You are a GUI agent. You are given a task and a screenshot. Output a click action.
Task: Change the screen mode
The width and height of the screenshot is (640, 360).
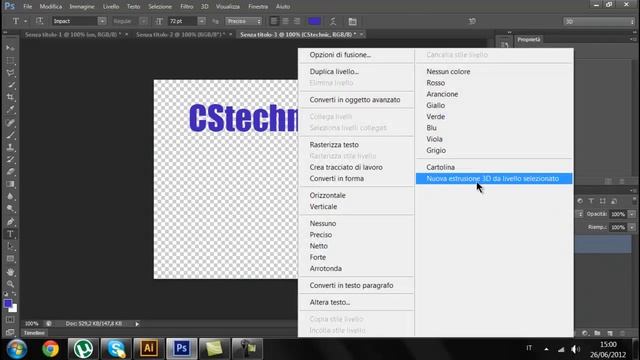click(x=10, y=332)
